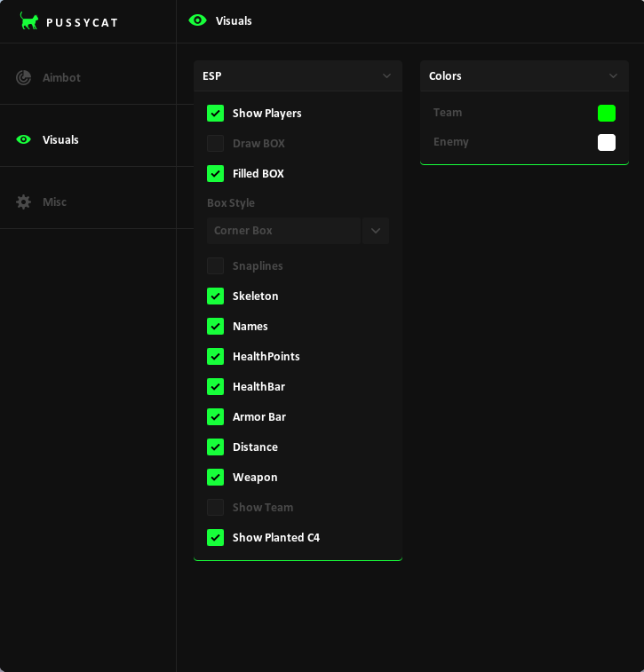Toggle the HealthBar checkbox off
Image resolution: width=644 pixels, height=672 pixels.
coord(216,387)
